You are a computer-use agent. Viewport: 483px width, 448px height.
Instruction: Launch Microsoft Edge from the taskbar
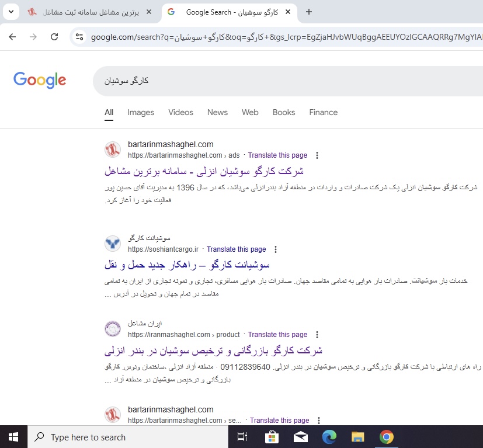329,437
